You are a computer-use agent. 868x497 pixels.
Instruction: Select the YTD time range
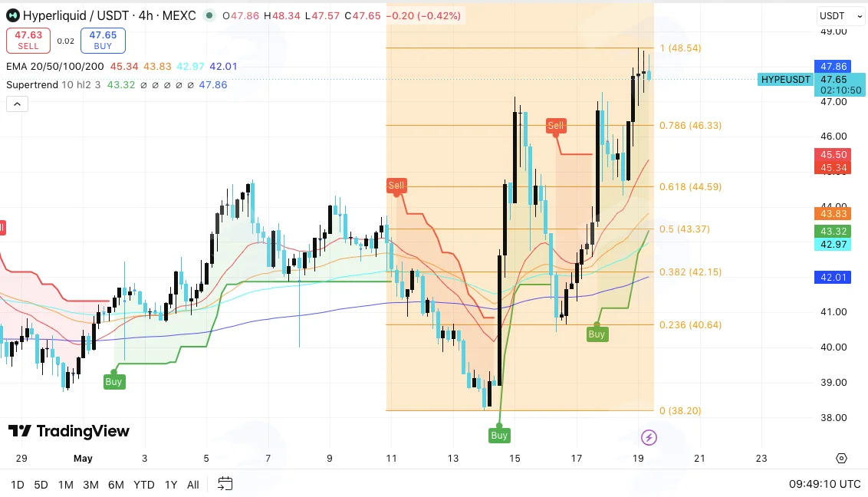(x=144, y=485)
